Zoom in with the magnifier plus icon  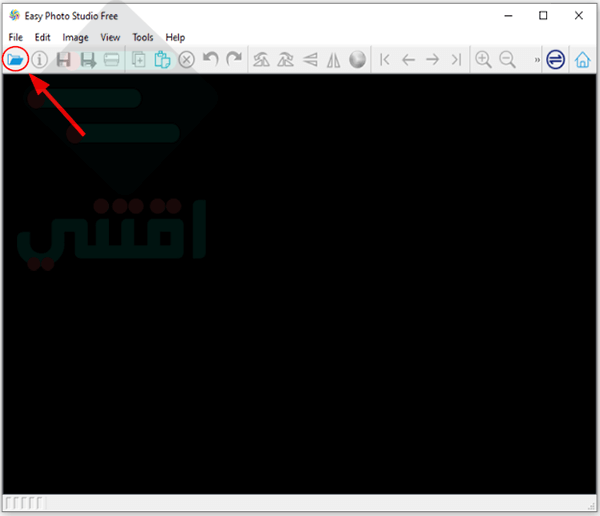pyautogui.click(x=483, y=60)
